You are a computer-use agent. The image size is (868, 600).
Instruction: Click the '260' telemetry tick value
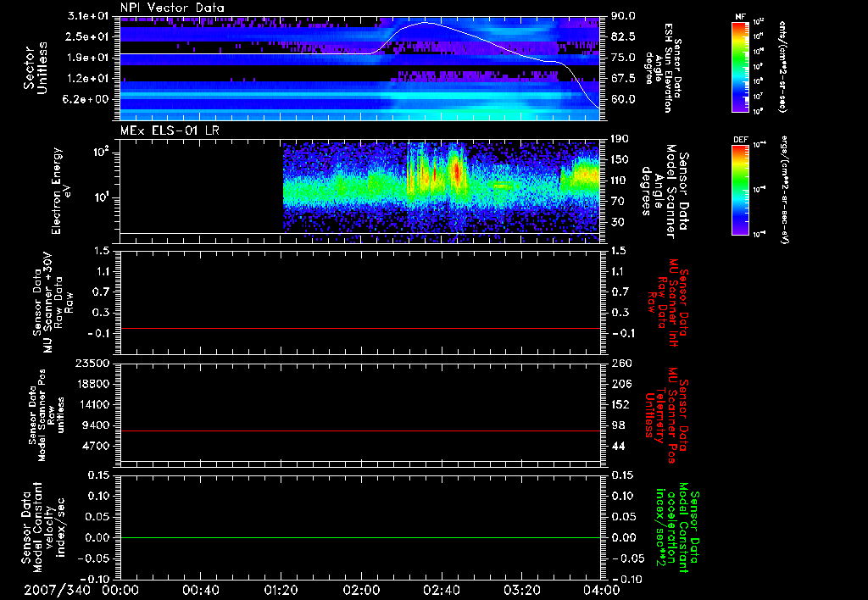[x=620, y=363]
